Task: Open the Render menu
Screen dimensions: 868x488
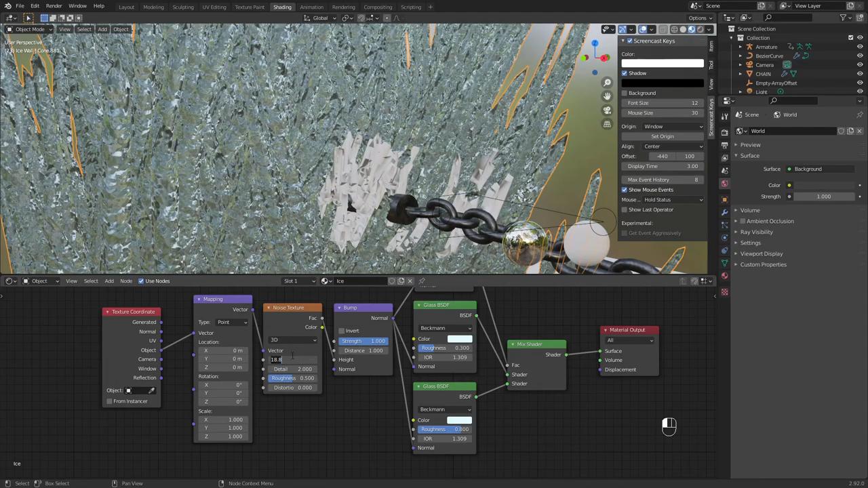Action: point(54,6)
